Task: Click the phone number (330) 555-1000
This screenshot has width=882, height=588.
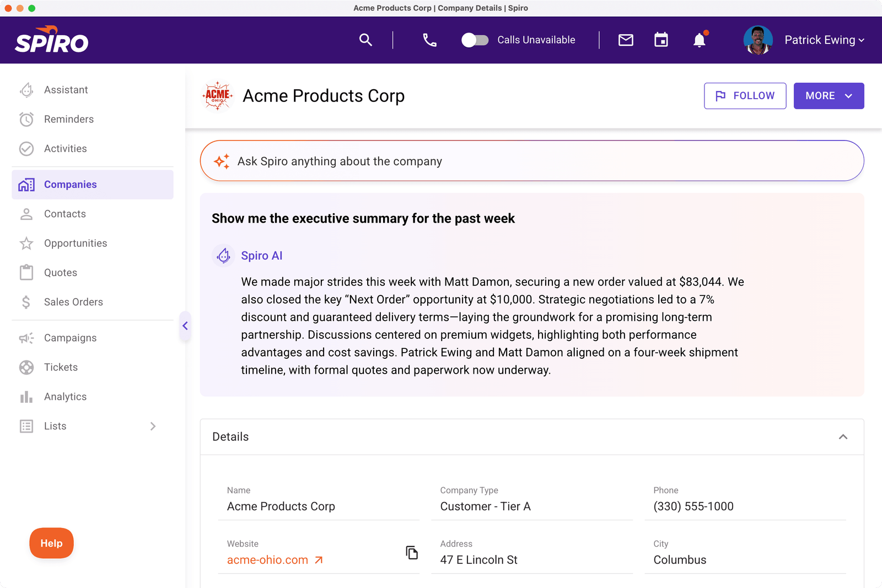Action: tap(693, 506)
